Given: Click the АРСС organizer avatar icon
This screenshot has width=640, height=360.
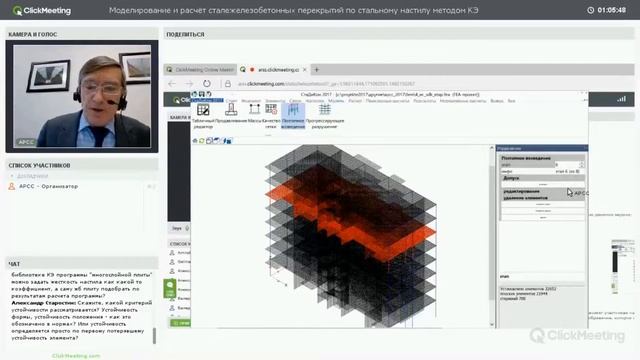Looking at the screenshot, I should [x=12, y=186].
